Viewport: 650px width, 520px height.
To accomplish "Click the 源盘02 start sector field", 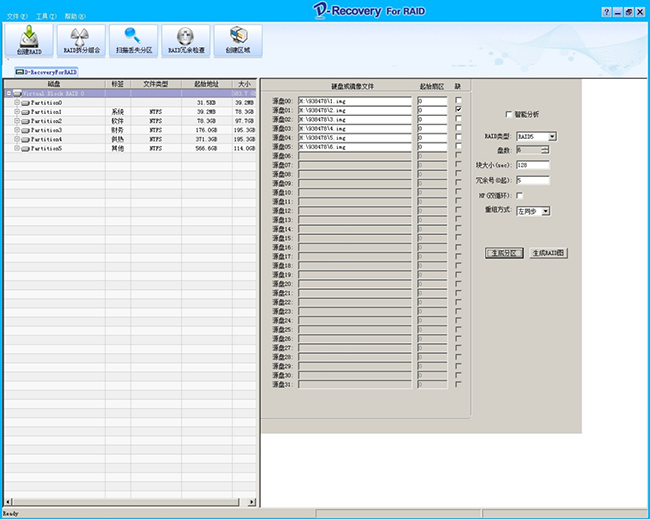I will coord(432,119).
